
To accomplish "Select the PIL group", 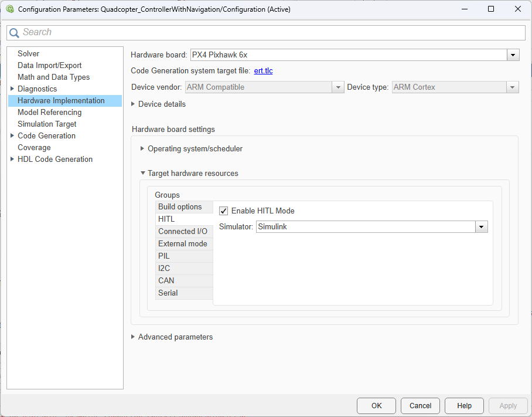I will (x=184, y=256).
